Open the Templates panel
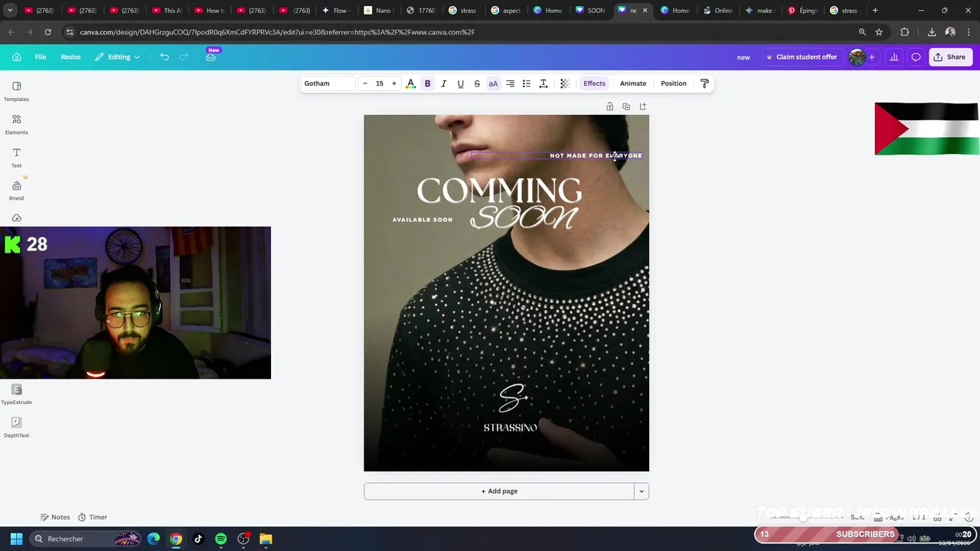 pyautogui.click(x=16, y=91)
